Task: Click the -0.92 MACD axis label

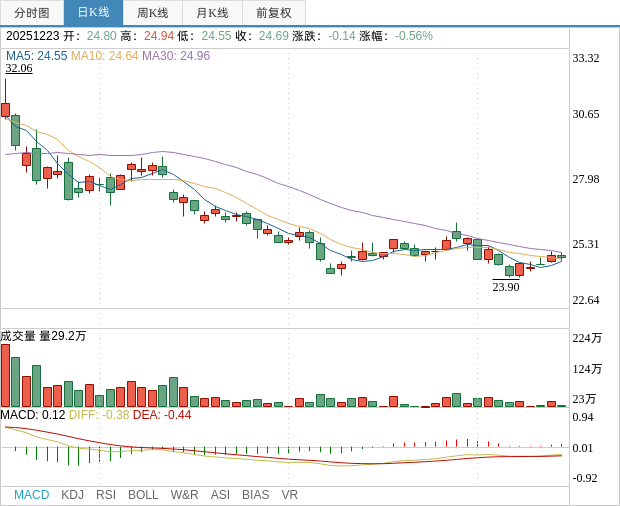Action: click(x=585, y=478)
